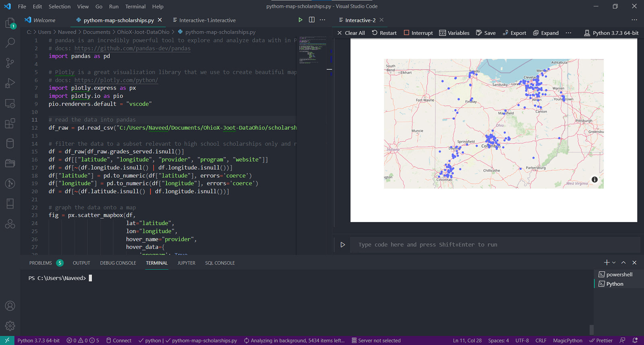Viewport: 644px width, 345px height.
Task: Split the editor to the right
Action: click(x=312, y=20)
